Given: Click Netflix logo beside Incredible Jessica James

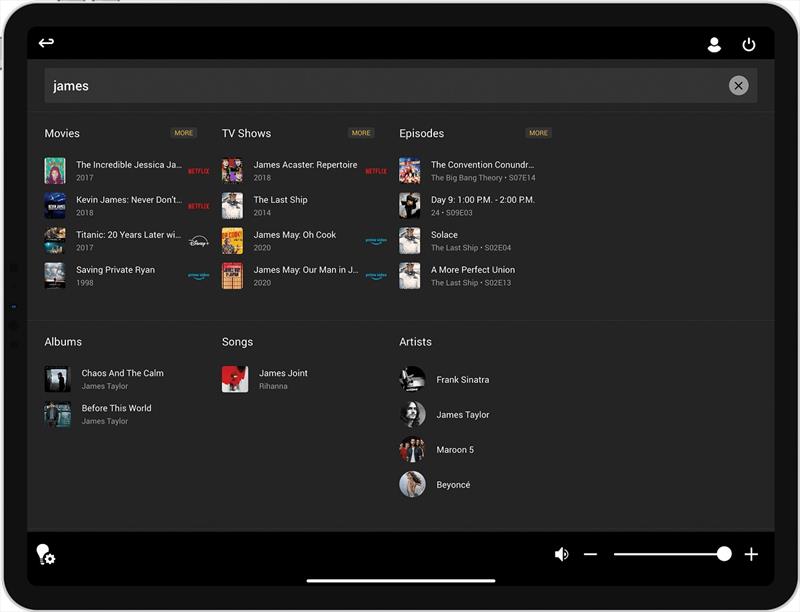Looking at the screenshot, I should (198, 171).
